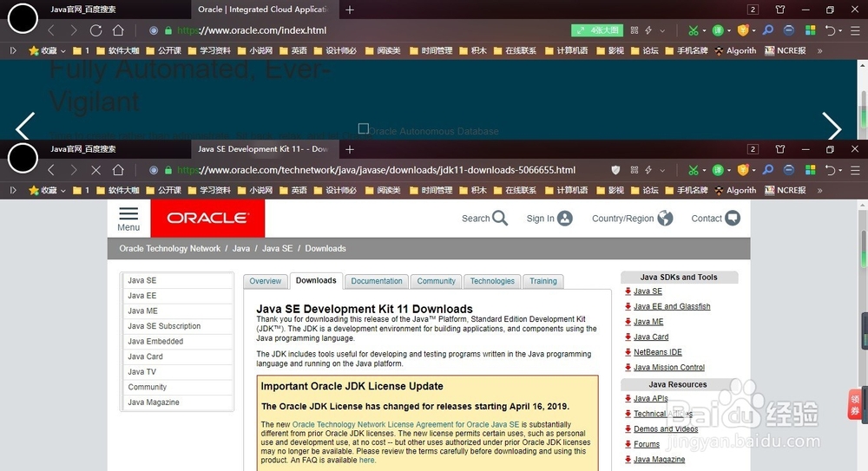Open Oracle Menu hamburger on JDK page

pos(128,219)
